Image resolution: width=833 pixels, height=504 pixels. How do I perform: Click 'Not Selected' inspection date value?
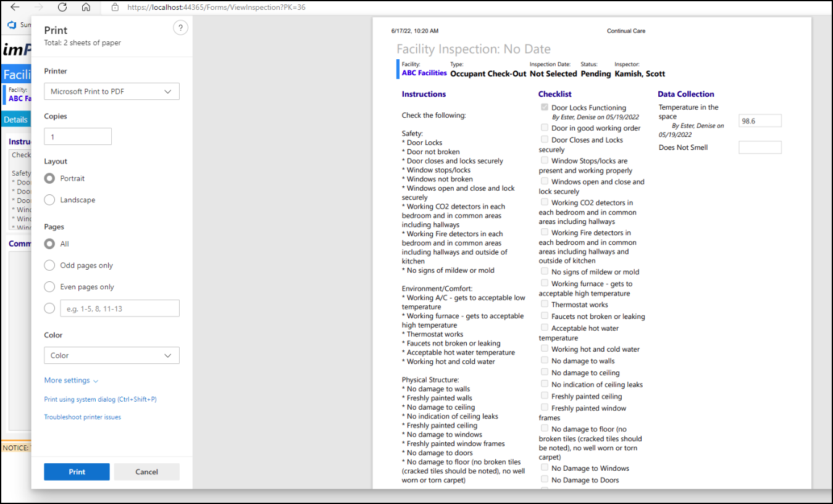pyautogui.click(x=553, y=73)
